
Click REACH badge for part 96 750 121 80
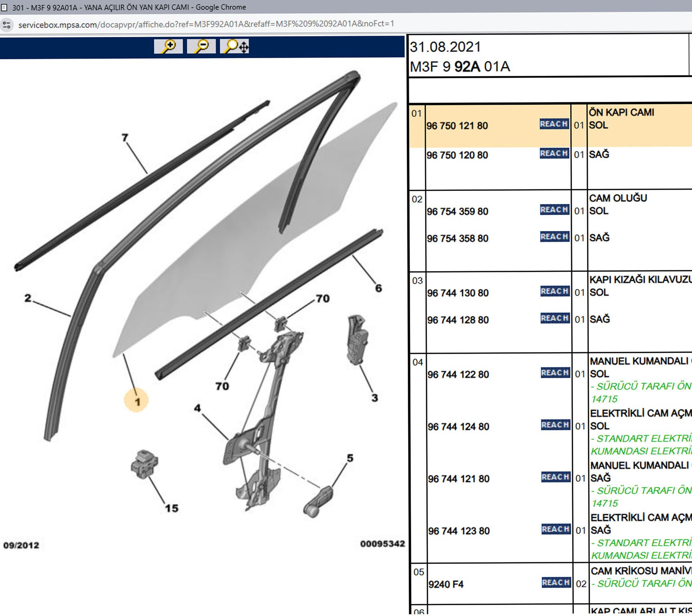tap(554, 124)
